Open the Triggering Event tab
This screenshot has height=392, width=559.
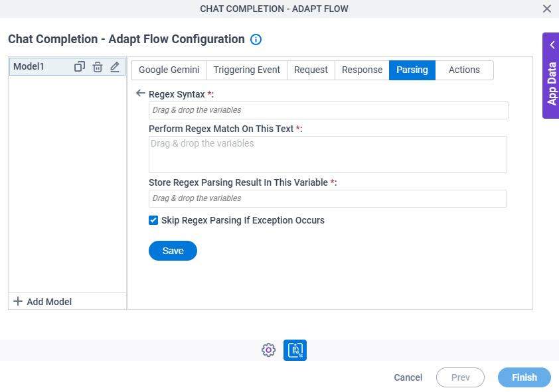point(247,70)
